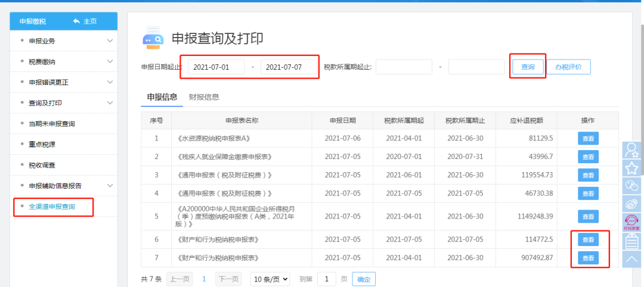
Task: Click the 申报缴税 sidebar header
Action: (x=32, y=21)
